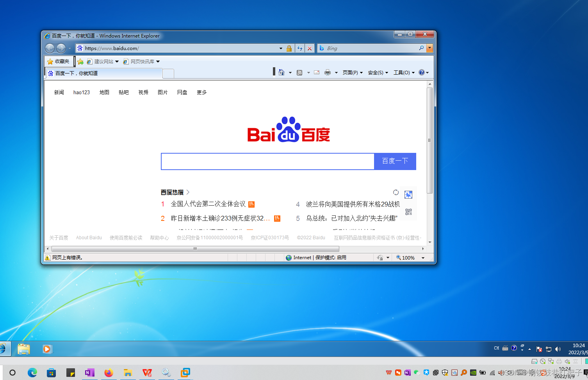
Task: Open the zoom level 100% dropdown
Action: (x=423, y=258)
